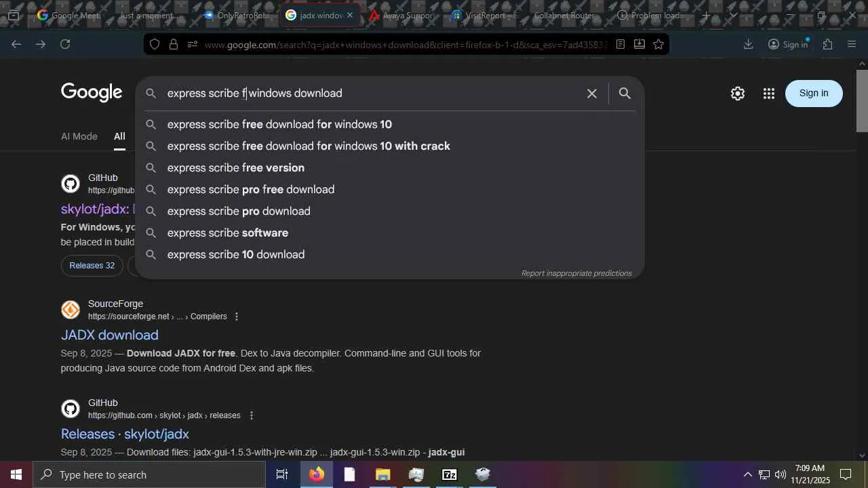Switch to the Google Meet tab

coord(68,15)
